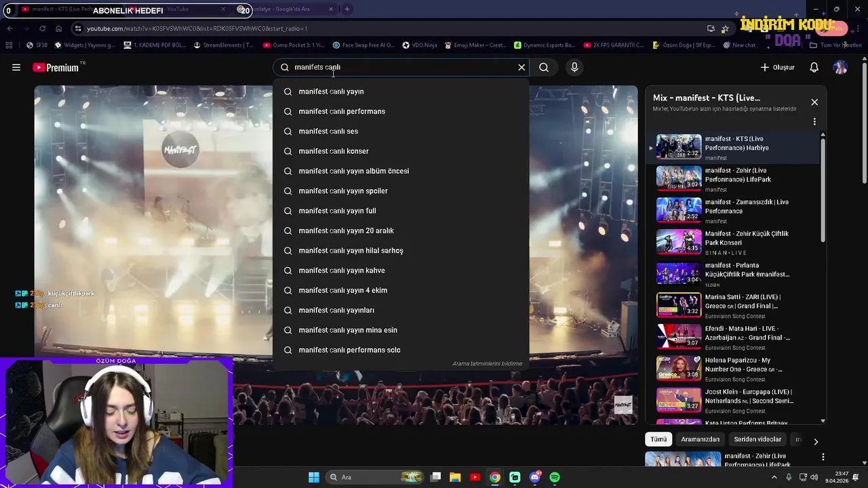Pick "manifest canlı performans solo" suggestion
Screen dimensions: 868x488
tap(401, 350)
